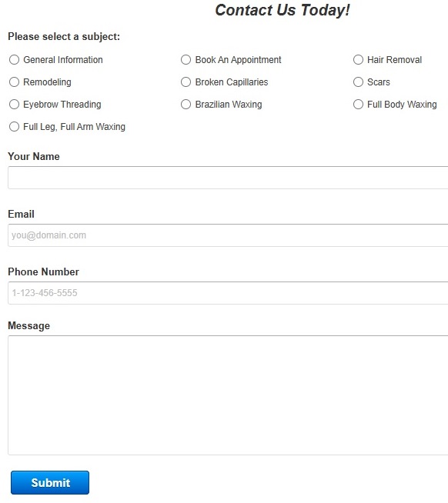Pick Full Leg, Full Arm Waxing
This screenshot has height=503, width=448.
point(14,127)
